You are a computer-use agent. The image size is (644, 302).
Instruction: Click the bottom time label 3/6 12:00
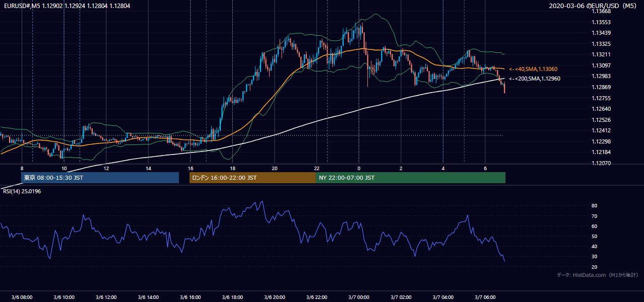pyautogui.click(x=106, y=297)
